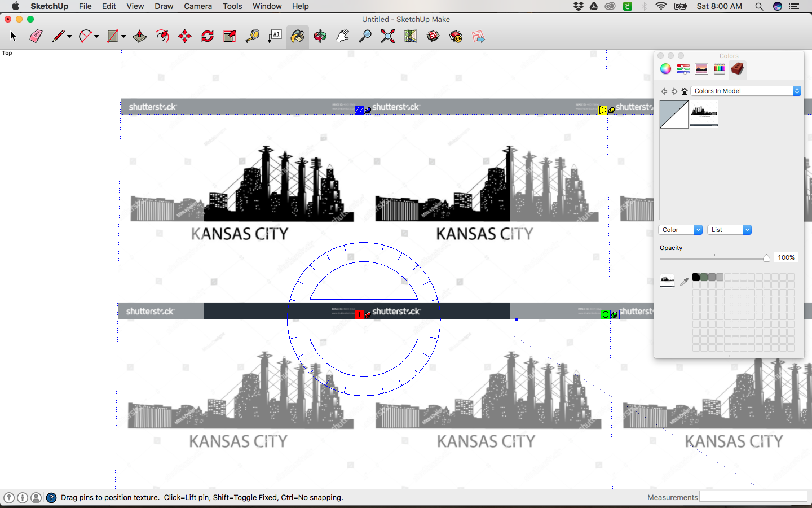Go forward in Colors panel
This screenshot has width=812, height=508.
(x=674, y=91)
